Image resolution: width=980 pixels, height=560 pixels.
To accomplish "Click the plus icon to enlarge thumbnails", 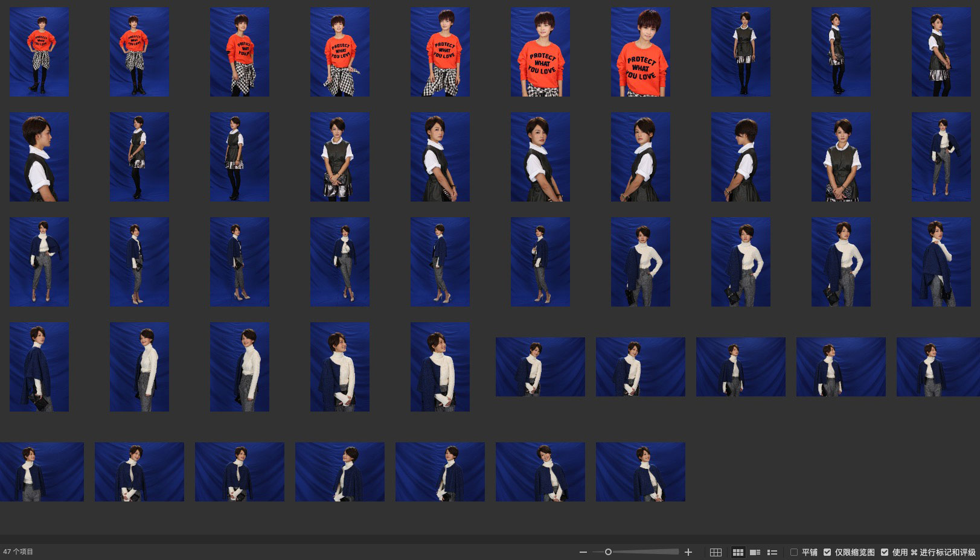I will pos(688,552).
